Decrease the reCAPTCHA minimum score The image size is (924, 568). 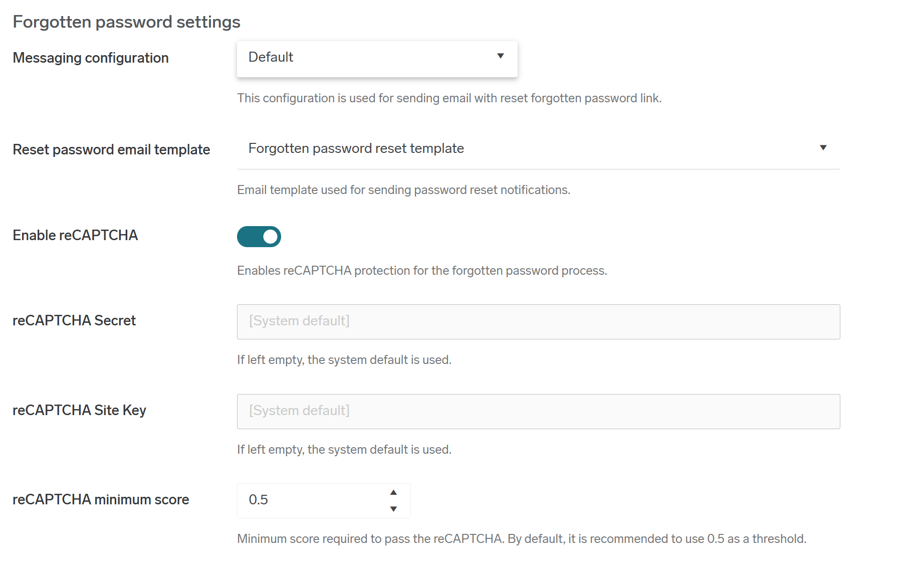click(x=393, y=509)
